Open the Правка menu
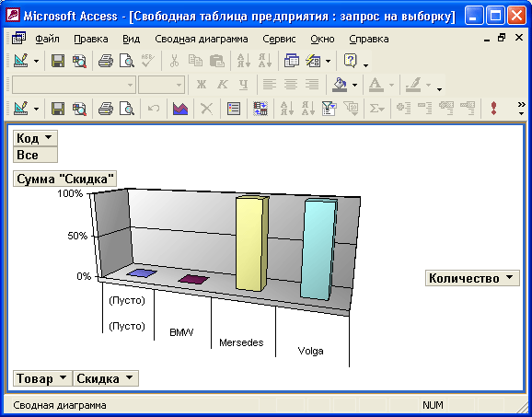This screenshot has width=532, height=417. 90,39
